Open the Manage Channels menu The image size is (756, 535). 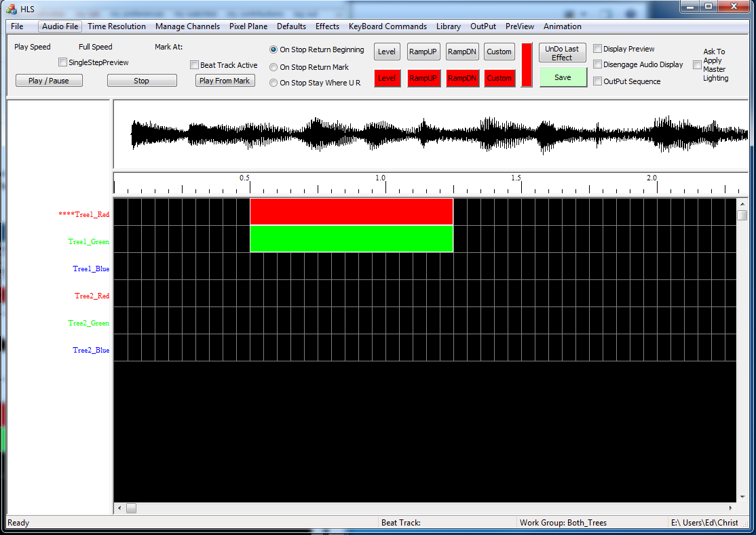(x=187, y=26)
